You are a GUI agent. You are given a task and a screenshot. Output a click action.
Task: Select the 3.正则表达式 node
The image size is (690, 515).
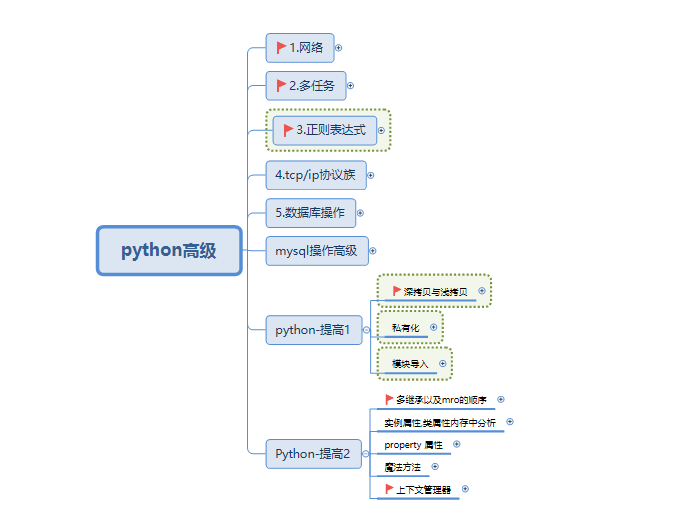(325, 130)
